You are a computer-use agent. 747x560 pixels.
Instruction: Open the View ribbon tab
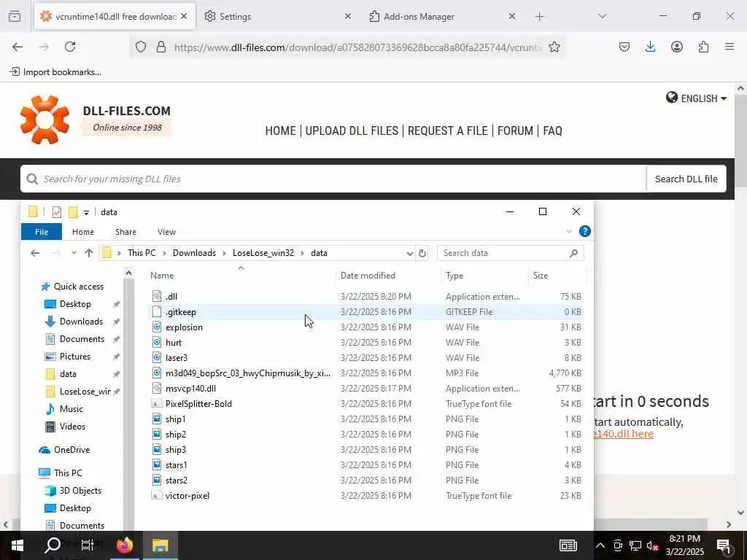point(167,232)
